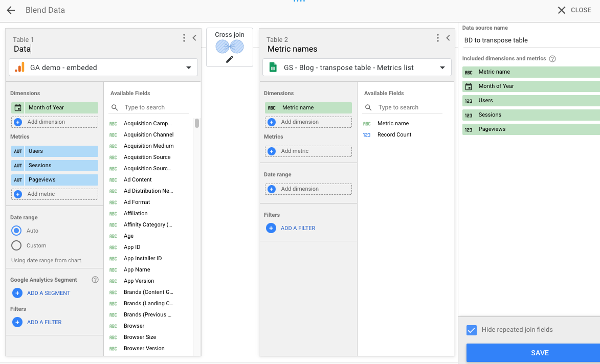
Task: Open GA demo - embeded data source dropdown
Action: pos(103,67)
